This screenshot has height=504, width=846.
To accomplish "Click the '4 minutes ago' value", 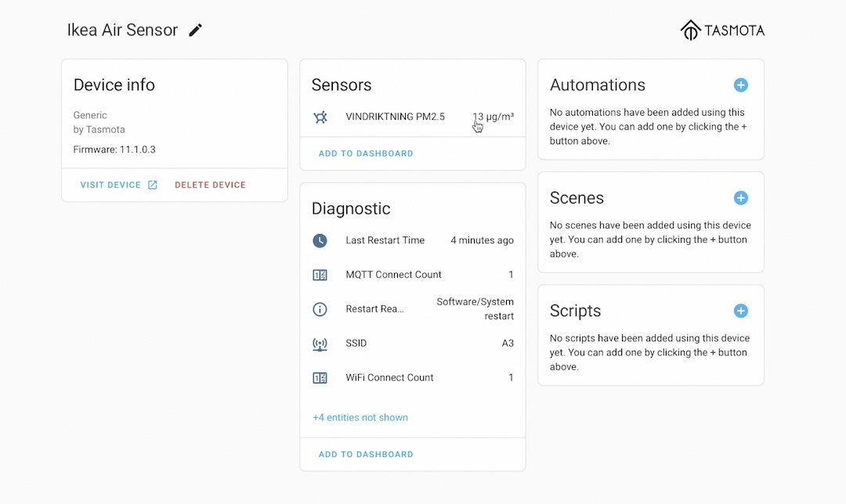I will click(482, 240).
